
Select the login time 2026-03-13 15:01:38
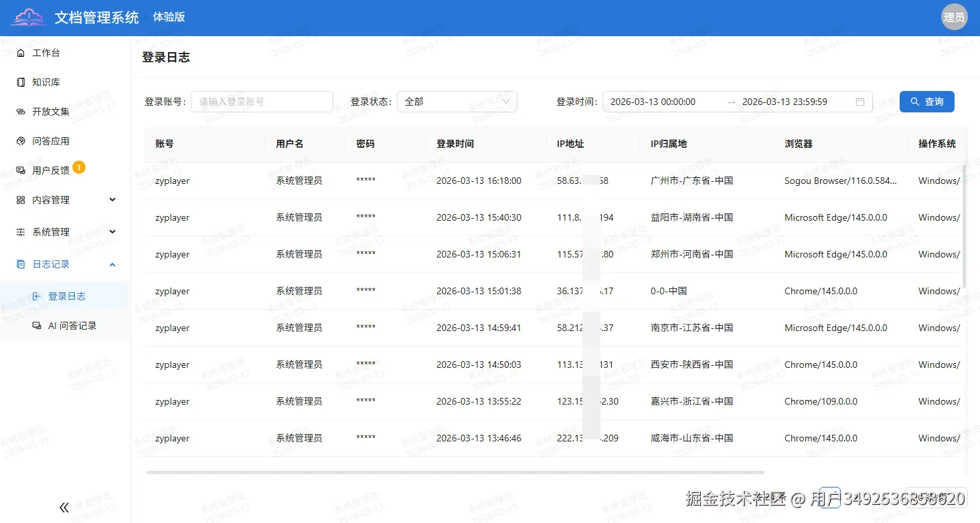[x=479, y=291]
